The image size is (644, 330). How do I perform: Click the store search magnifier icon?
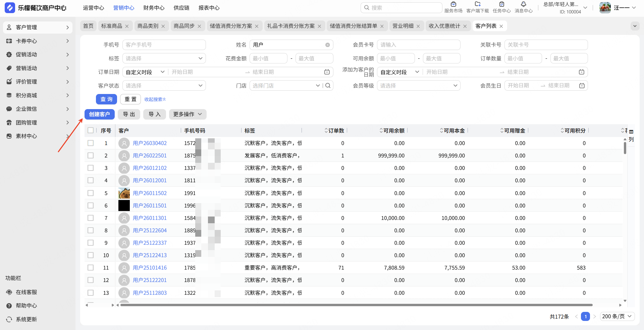coord(328,86)
